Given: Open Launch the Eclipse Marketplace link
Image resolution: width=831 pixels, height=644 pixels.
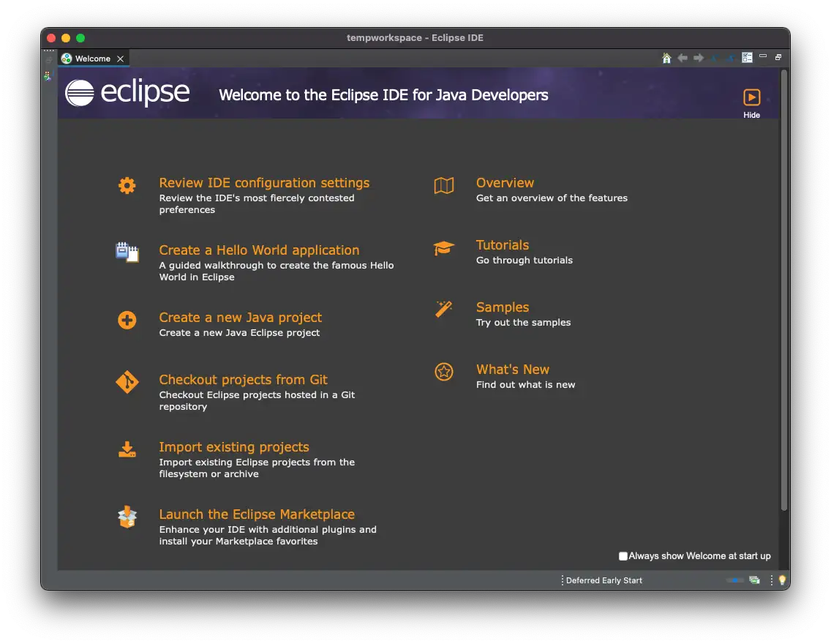Looking at the screenshot, I should (257, 514).
